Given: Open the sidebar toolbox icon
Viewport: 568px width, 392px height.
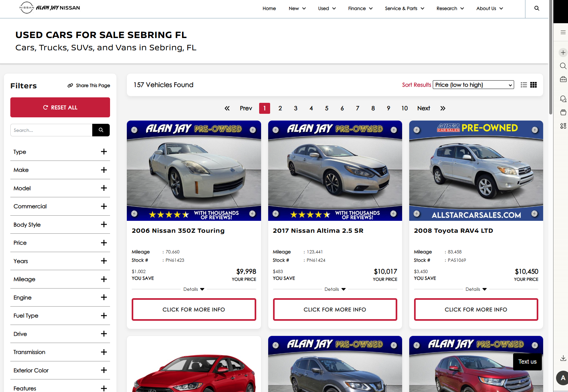Looking at the screenshot, I should (563, 79).
